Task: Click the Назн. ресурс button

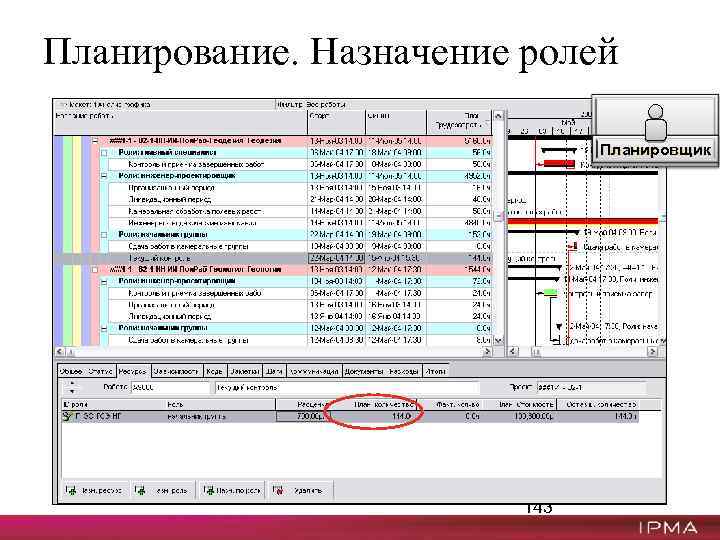Action: coord(96,490)
